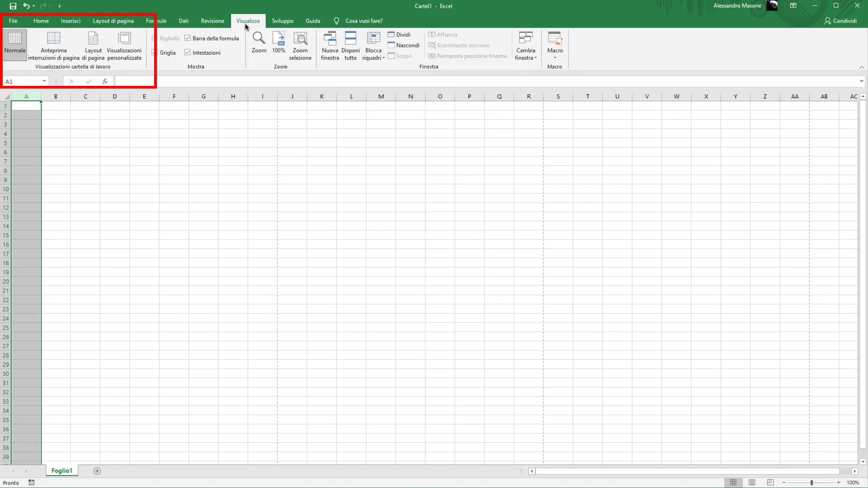Screen dimensions: 868x488
Task: Reset zoom with 100% icon
Action: click(278, 39)
